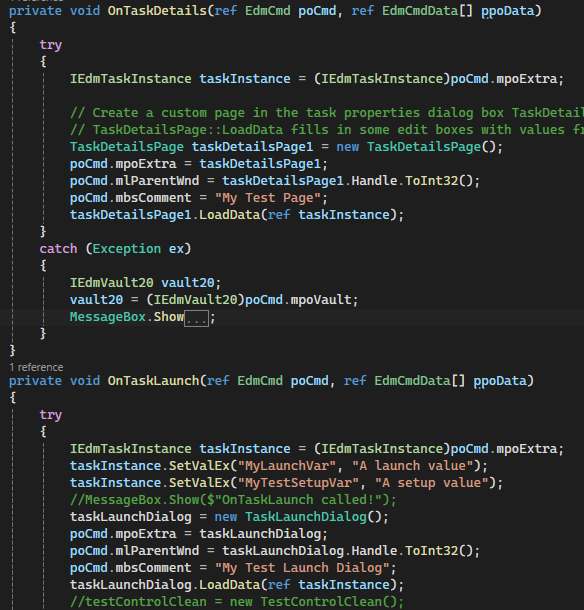Click the commented testControlClean line

tap(237, 602)
